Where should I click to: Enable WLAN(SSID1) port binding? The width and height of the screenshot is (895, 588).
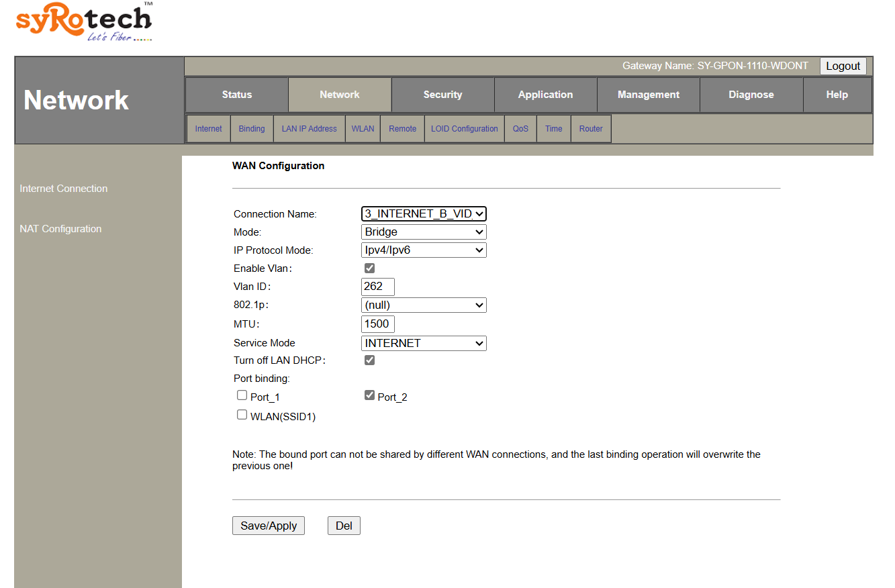(x=242, y=415)
